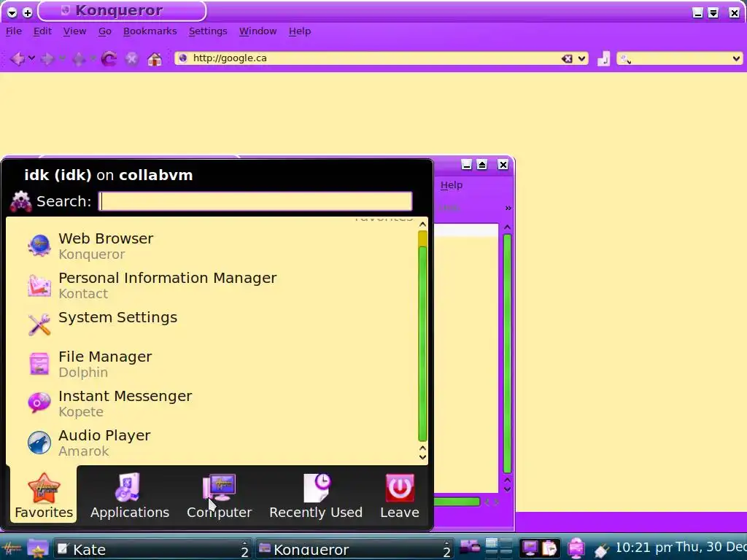Open Konqueror's Help menu

pos(300,31)
